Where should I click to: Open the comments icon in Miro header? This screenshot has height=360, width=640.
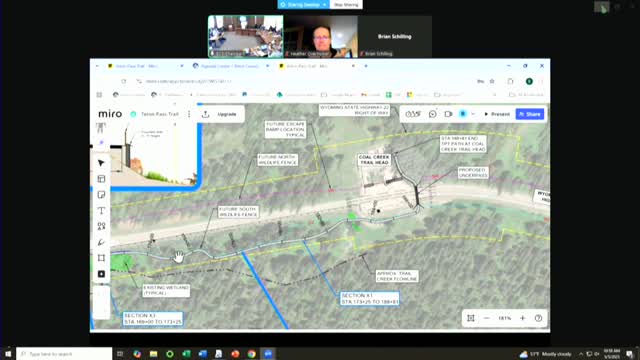point(432,114)
